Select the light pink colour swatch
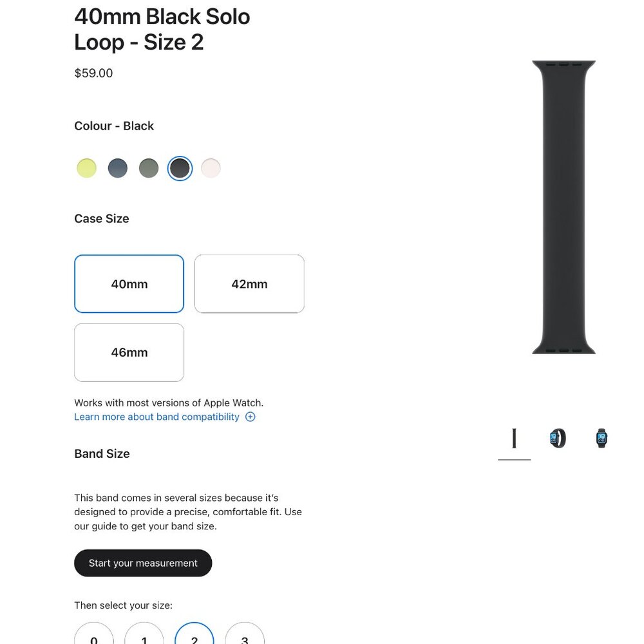The image size is (644, 644). tap(211, 168)
